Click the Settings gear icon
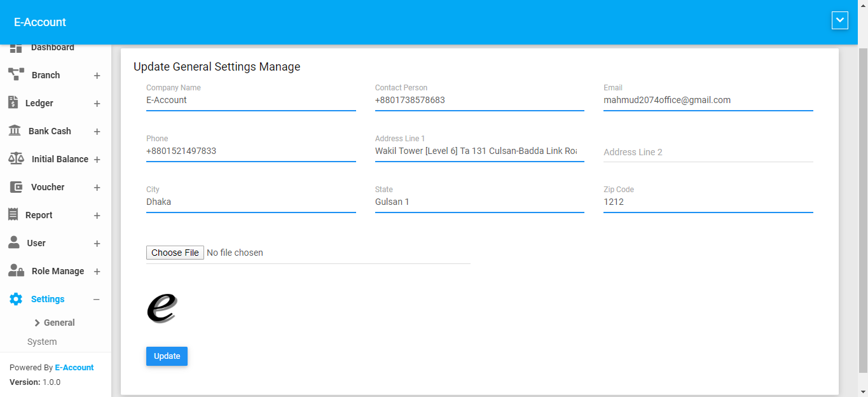The image size is (868, 397). (x=16, y=299)
